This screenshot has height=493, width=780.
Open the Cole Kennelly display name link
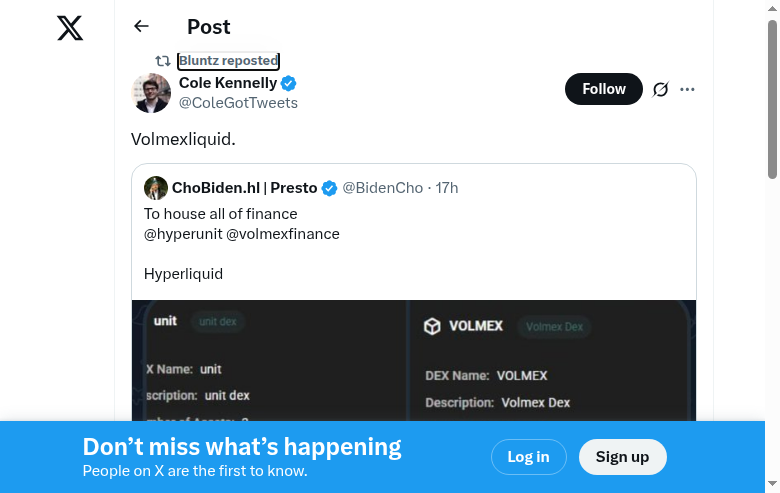[228, 83]
